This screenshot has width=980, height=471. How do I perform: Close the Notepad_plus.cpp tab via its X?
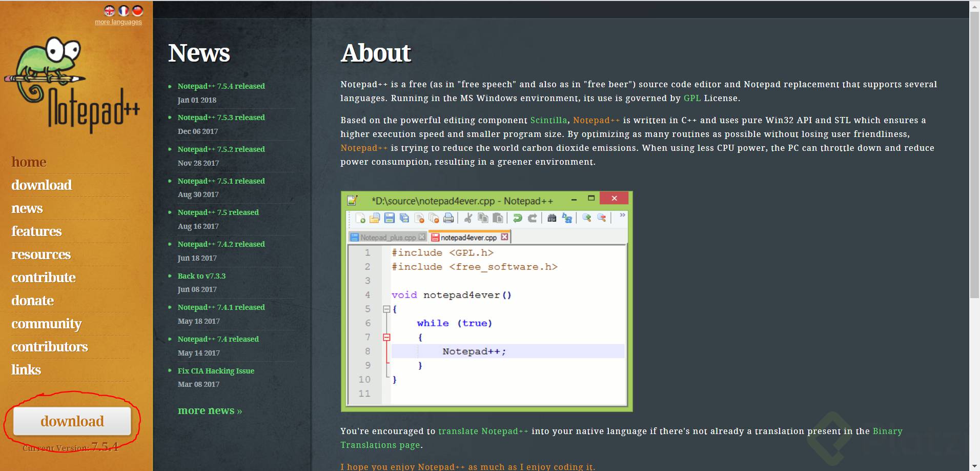pyautogui.click(x=422, y=237)
